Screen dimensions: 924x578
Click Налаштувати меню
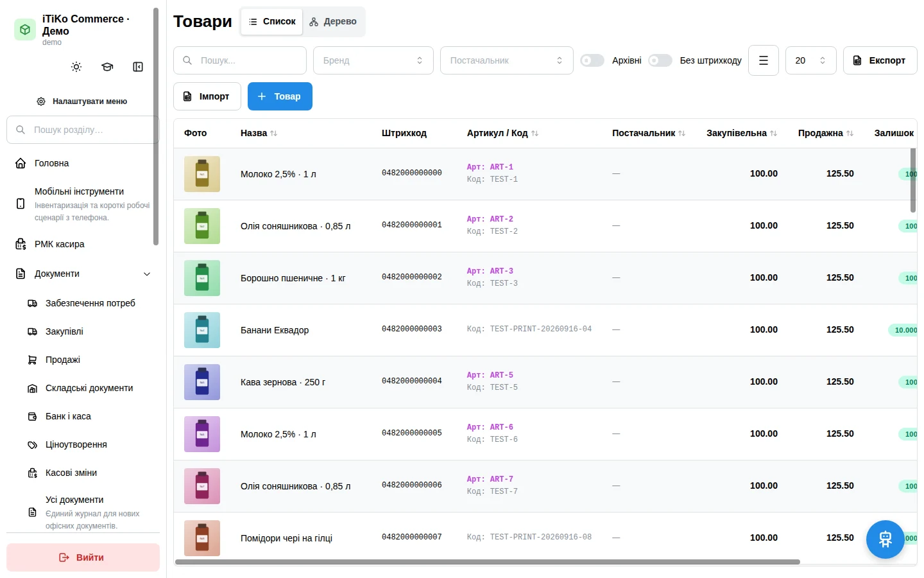click(82, 101)
